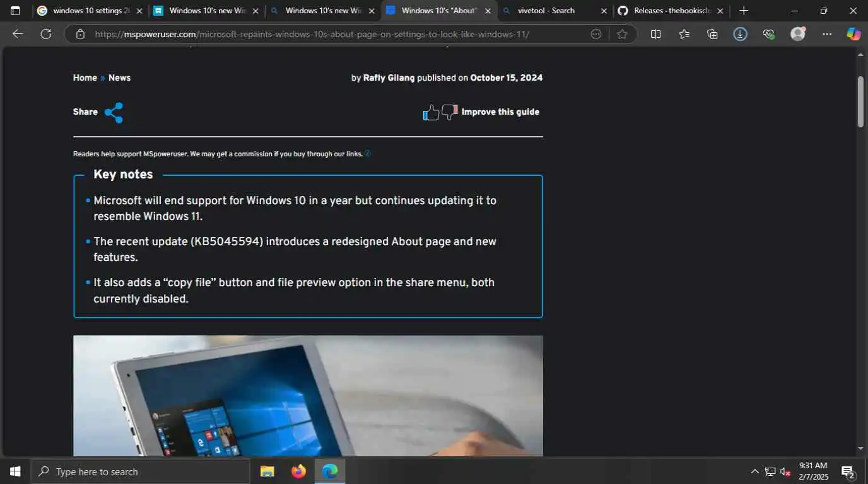View site information lock icon

click(x=80, y=34)
